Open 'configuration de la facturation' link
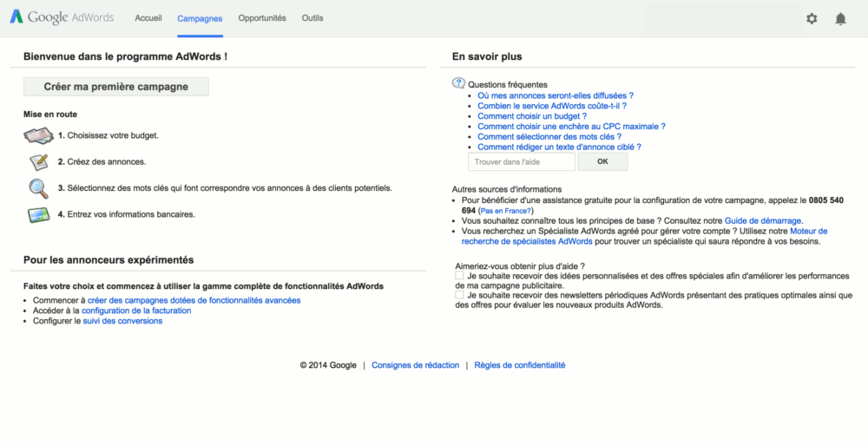Image resolution: width=868 pixels, height=445 pixels. (x=136, y=311)
